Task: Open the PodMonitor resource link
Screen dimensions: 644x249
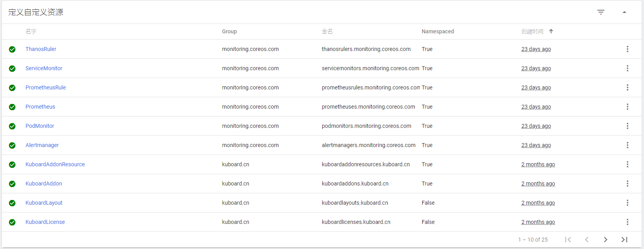Action: 40,126
